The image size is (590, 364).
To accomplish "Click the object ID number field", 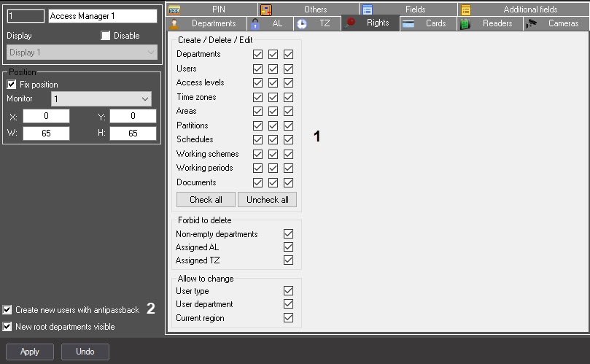I will tap(26, 16).
